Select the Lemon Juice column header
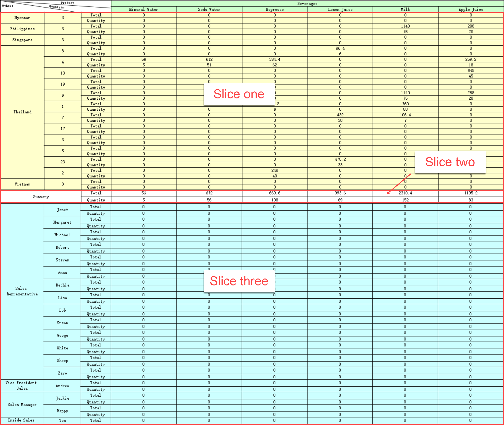Viewport: 504px width, 425px height. pos(340,9)
